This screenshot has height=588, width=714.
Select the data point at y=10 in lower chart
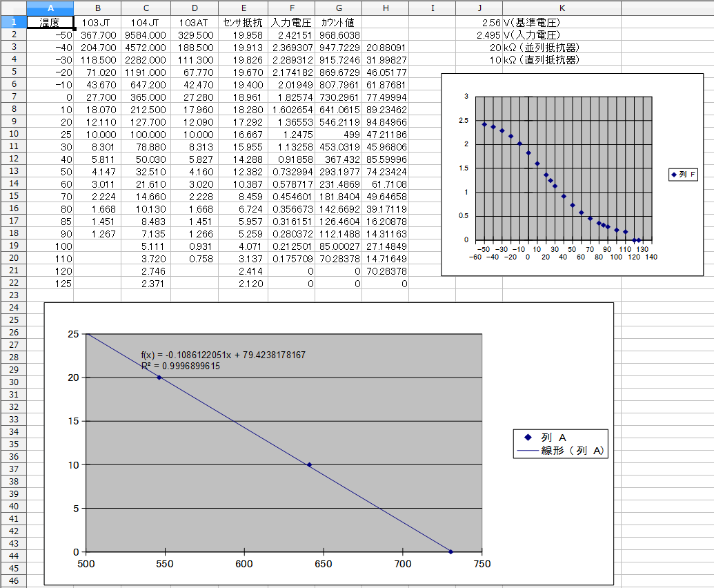pyautogui.click(x=309, y=464)
